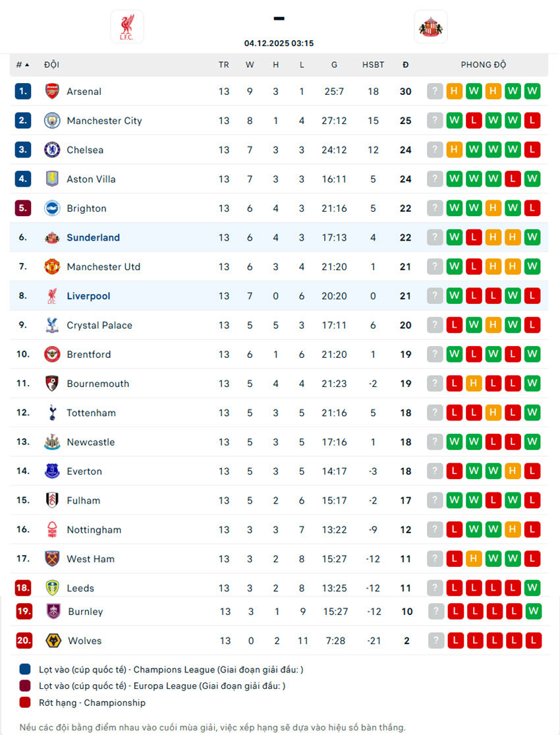
Task: Click Arsenal's upcoming match ? badge
Action: click(435, 91)
